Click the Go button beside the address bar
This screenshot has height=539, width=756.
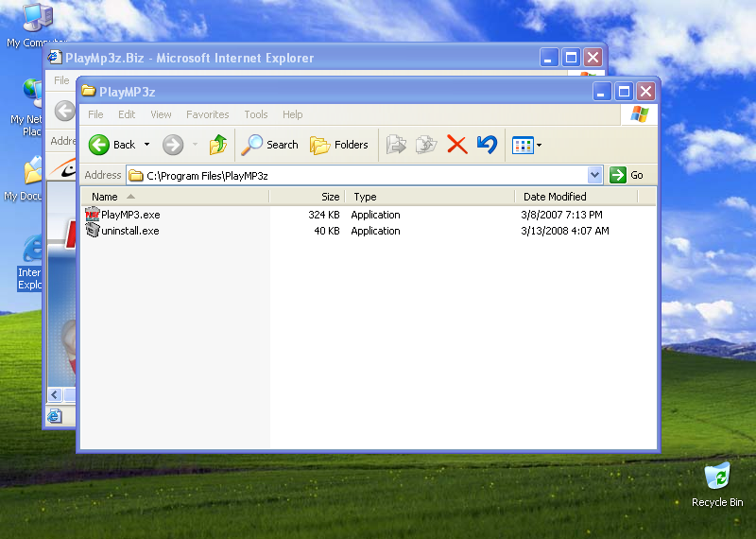pyautogui.click(x=627, y=175)
